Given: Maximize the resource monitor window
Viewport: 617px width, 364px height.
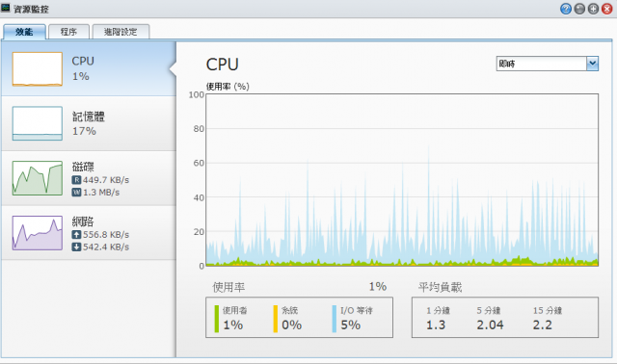Looking at the screenshot, I should click(593, 9).
